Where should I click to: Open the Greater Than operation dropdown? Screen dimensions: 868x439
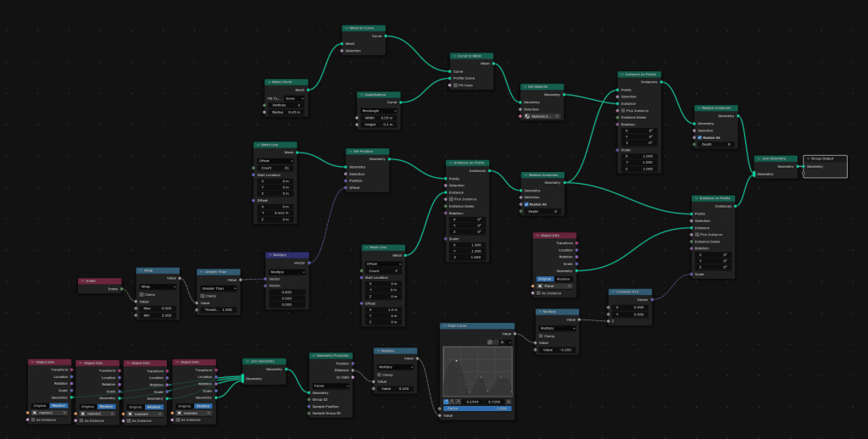(218, 287)
